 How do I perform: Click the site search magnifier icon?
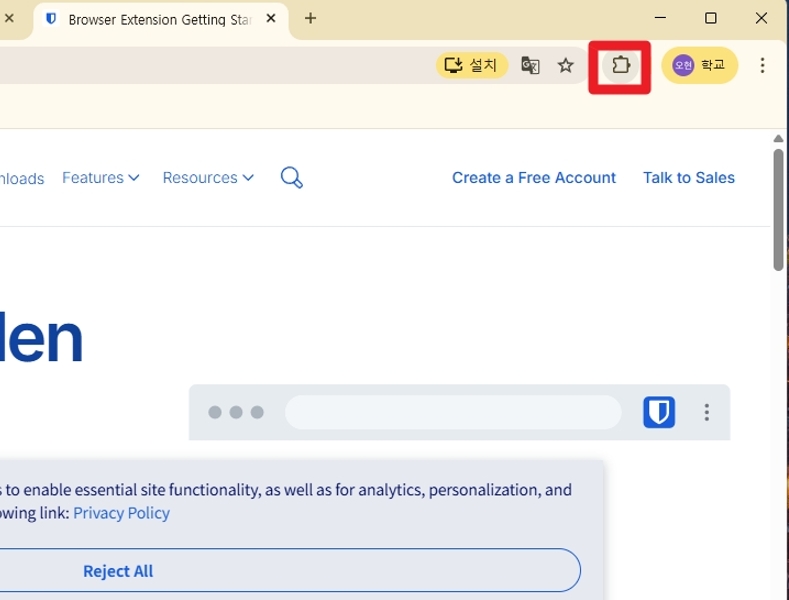click(291, 178)
